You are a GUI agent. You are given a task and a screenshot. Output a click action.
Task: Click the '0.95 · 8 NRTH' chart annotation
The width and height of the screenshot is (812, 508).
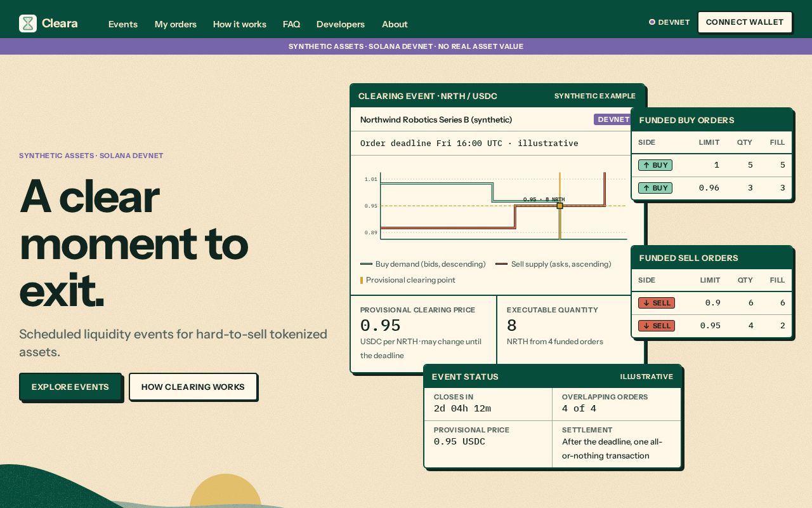(544, 199)
